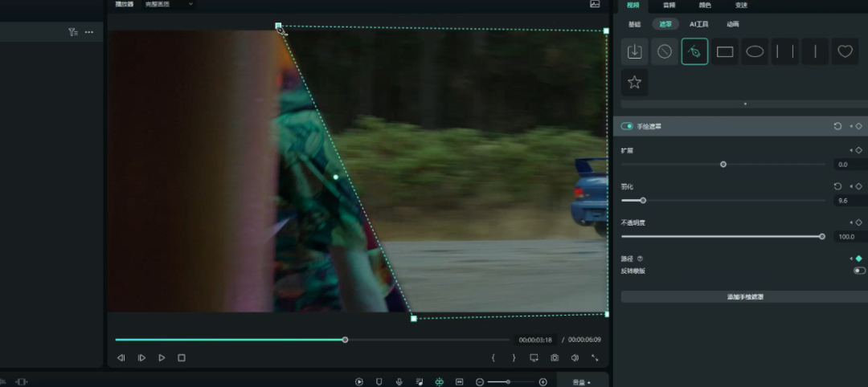The width and height of the screenshot is (868, 387).
Task: Toggle the 手绘遮罩 switch off
Action: point(627,126)
